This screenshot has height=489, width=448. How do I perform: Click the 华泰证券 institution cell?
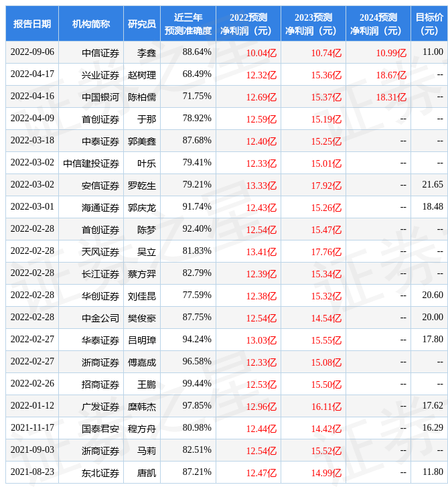(100, 340)
